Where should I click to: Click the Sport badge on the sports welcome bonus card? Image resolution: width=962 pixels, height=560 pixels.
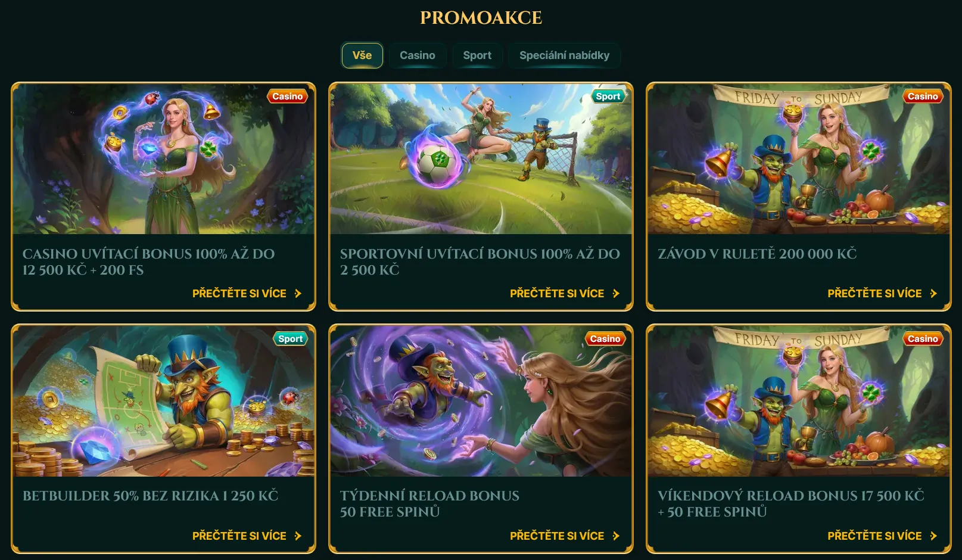point(608,97)
